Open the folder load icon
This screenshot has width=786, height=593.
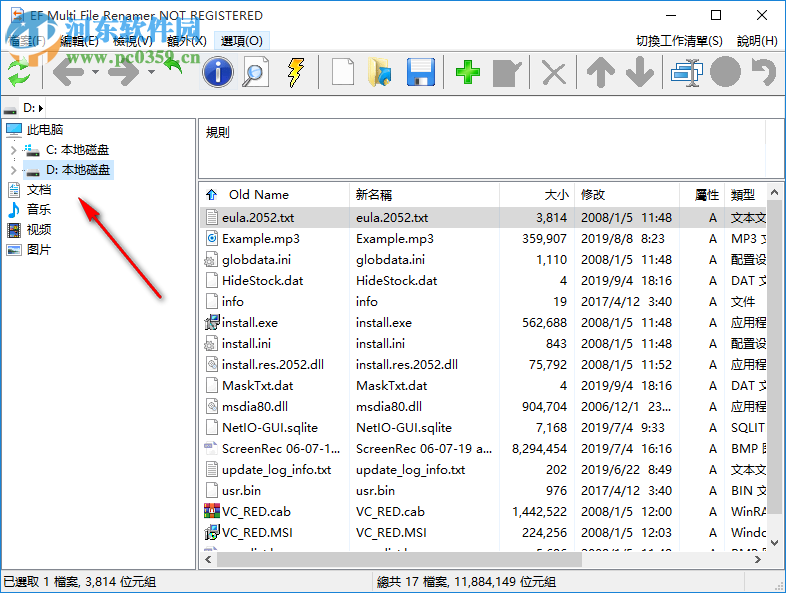click(380, 73)
